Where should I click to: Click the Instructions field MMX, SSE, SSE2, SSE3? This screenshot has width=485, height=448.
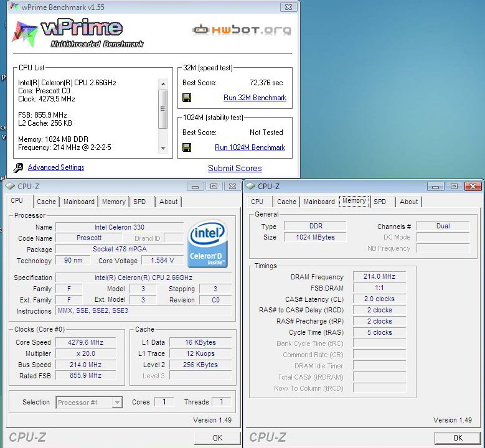(x=143, y=310)
